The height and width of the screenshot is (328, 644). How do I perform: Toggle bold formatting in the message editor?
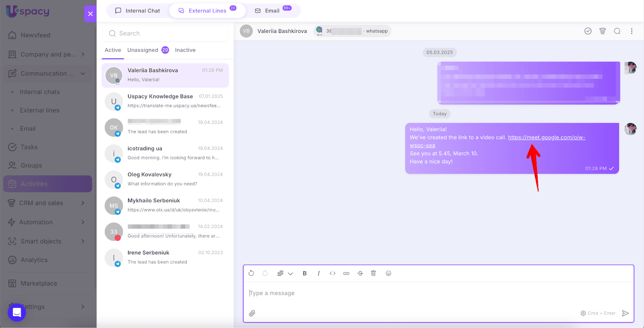coord(305,273)
